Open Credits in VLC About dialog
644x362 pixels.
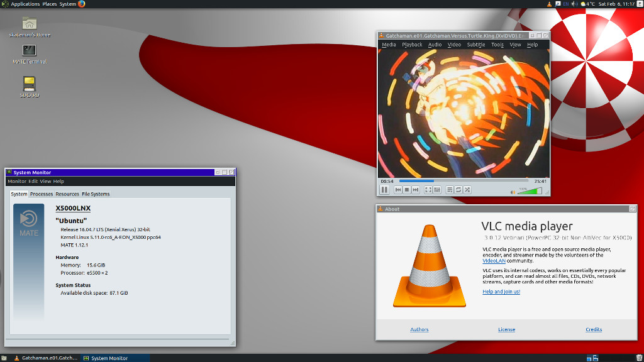pyautogui.click(x=594, y=329)
